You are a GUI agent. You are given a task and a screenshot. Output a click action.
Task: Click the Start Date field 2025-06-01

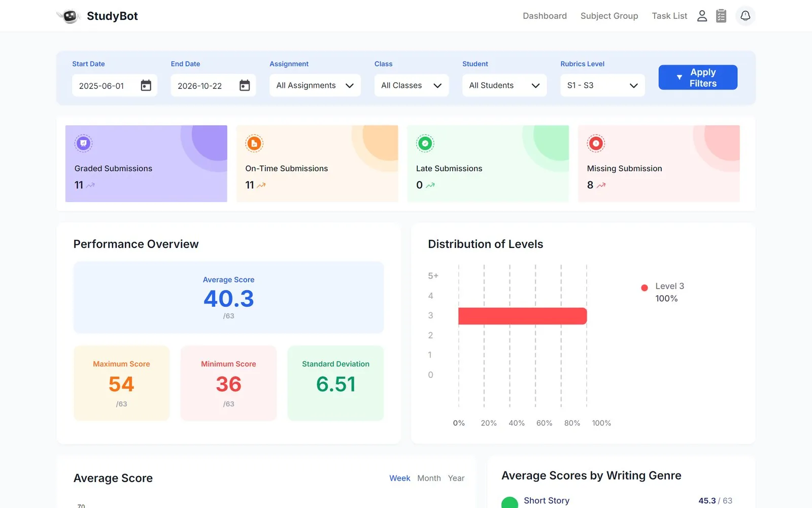(115, 85)
